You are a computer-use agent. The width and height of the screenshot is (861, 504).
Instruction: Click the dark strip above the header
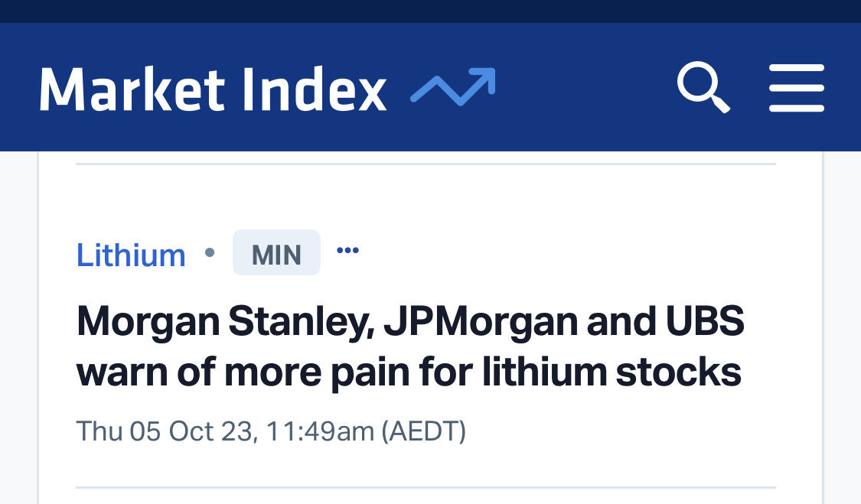pyautogui.click(x=430, y=11)
